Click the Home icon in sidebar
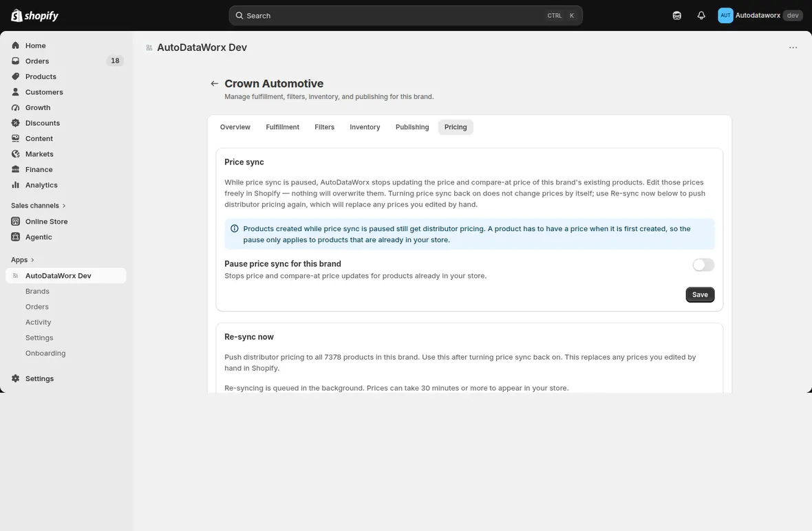The width and height of the screenshot is (812, 531). (x=16, y=45)
